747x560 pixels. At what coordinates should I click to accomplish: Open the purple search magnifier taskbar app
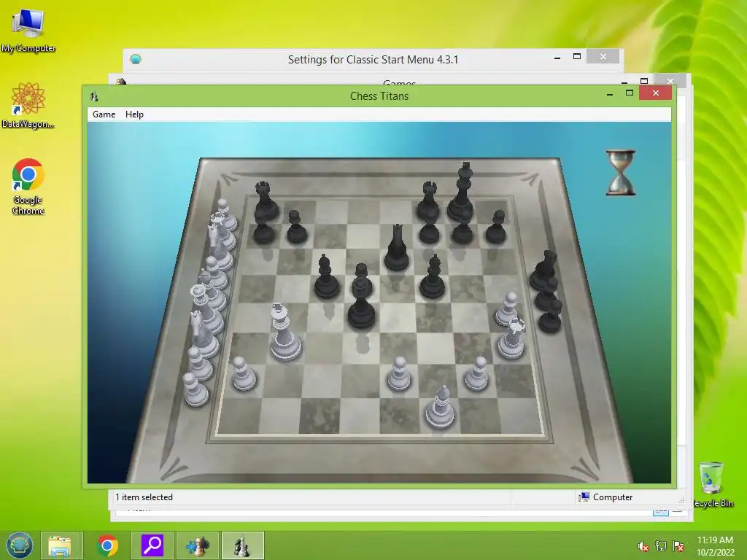coord(152,545)
